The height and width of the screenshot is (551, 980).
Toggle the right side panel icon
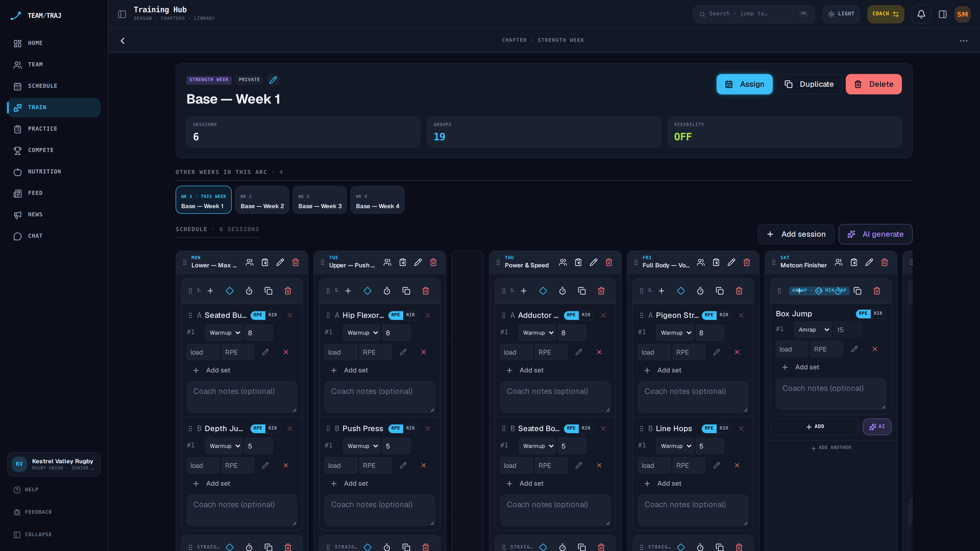click(x=943, y=14)
